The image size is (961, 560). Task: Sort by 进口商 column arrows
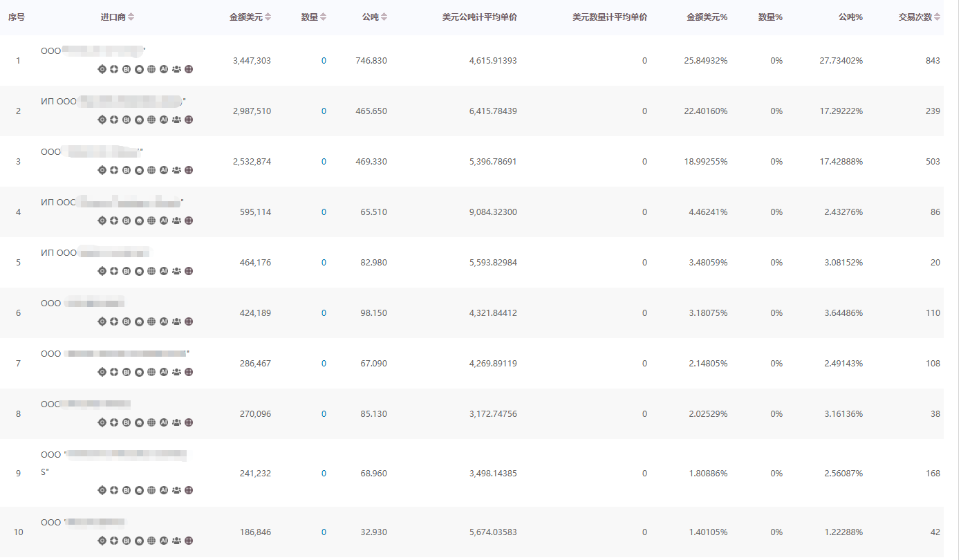pyautogui.click(x=131, y=17)
